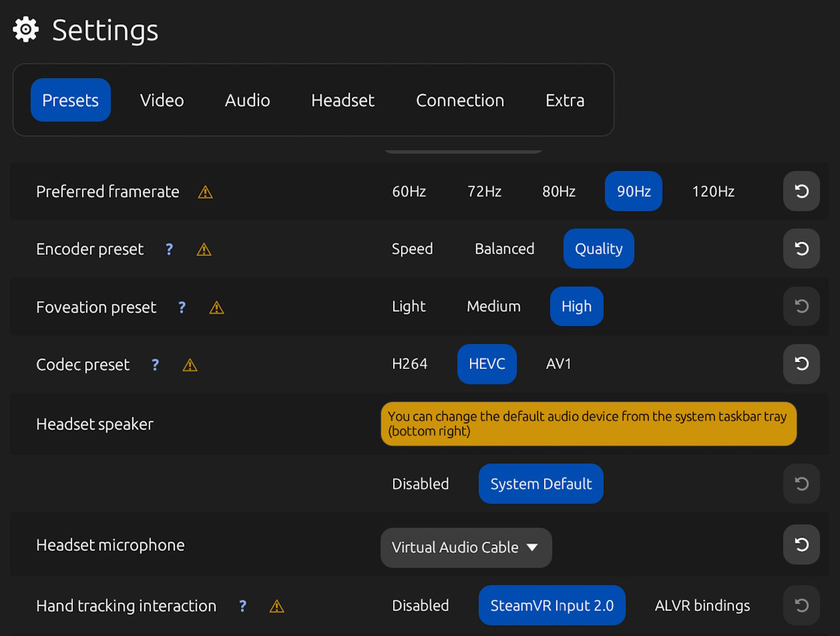
Task: Reset the Codec preset setting
Action: [x=801, y=364]
